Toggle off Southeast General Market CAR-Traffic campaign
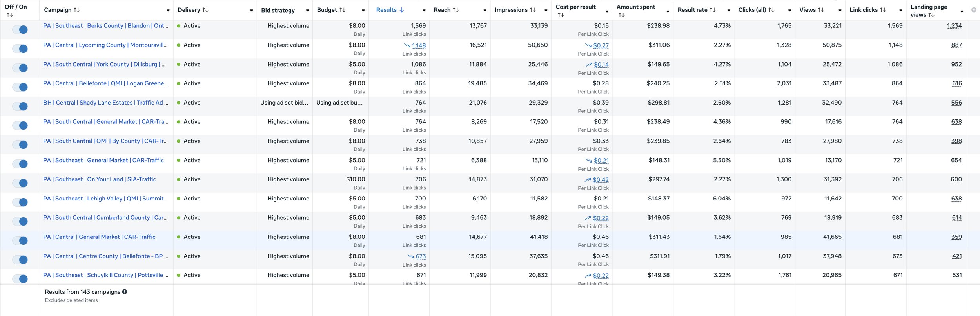The width and height of the screenshot is (980, 316). (x=20, y=164)
